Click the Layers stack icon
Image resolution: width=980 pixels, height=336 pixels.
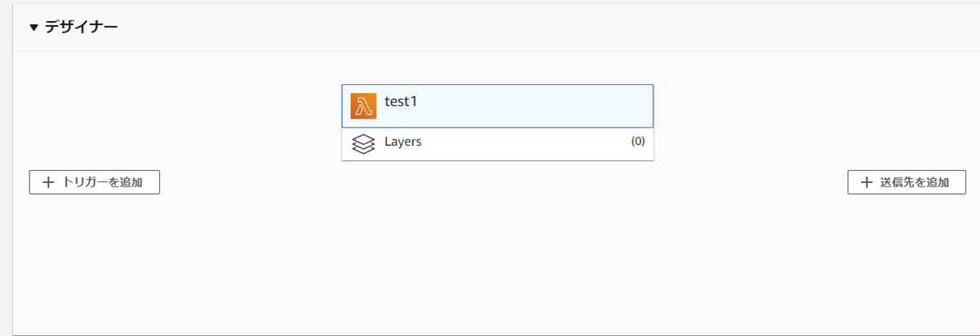(363, 144)
